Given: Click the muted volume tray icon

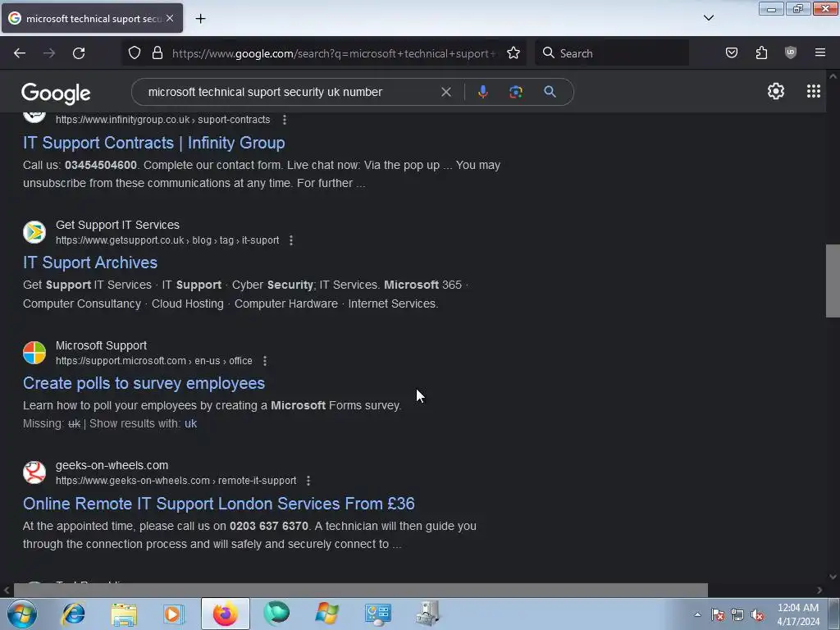Looking at the screenshot, I should pyautogui.click(x=757, y=614).
